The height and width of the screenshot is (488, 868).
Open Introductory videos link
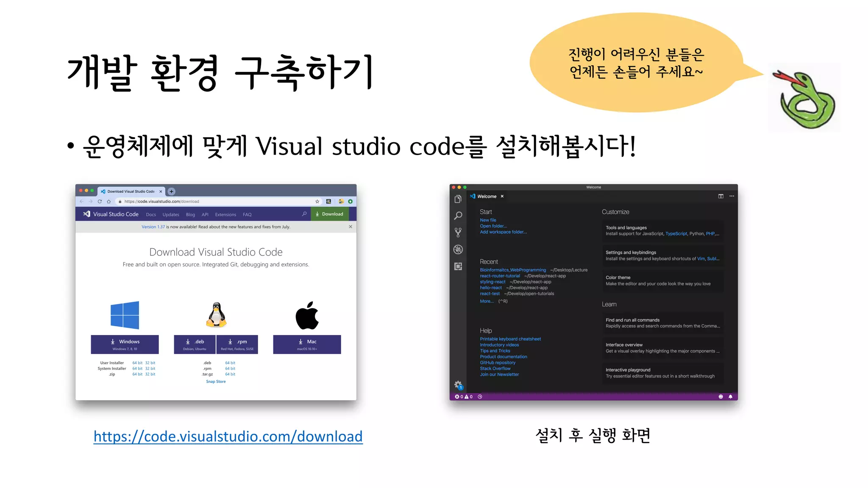(x=499, y=345)
